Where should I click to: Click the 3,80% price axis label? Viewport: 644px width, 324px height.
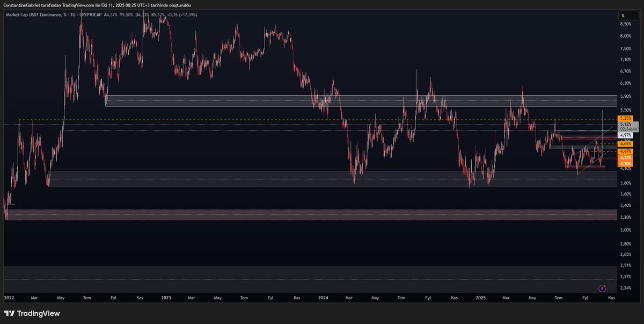pos(626,183)
